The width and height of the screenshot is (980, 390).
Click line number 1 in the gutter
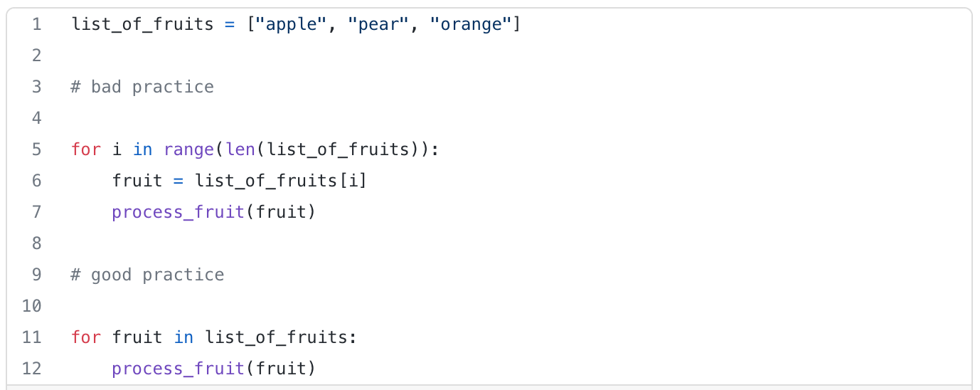pos(36,24)
